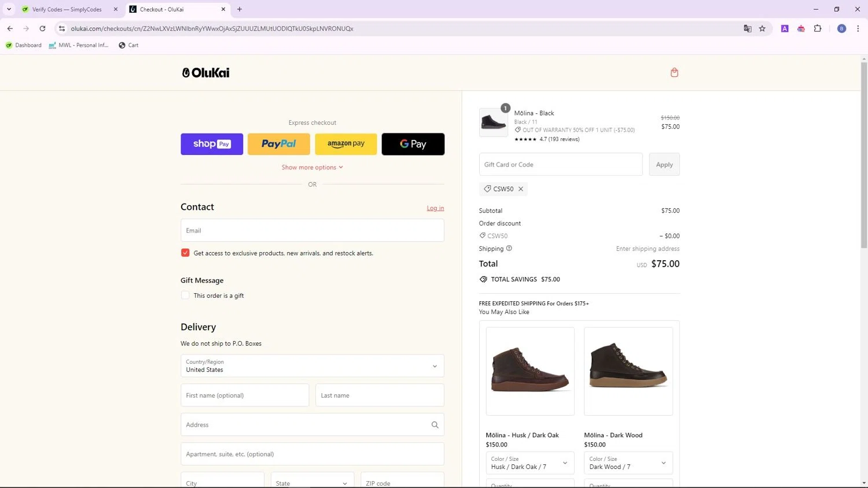The height and width of the screenshot is (488, 868).
Task: Click the Apply gift code button
Action: pyautogui.click(x=664, y=164)
